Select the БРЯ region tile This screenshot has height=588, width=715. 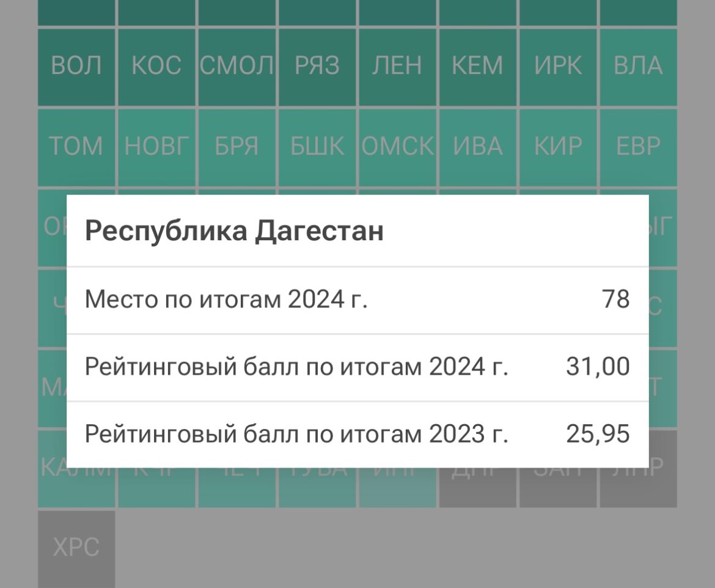(237, 147)
